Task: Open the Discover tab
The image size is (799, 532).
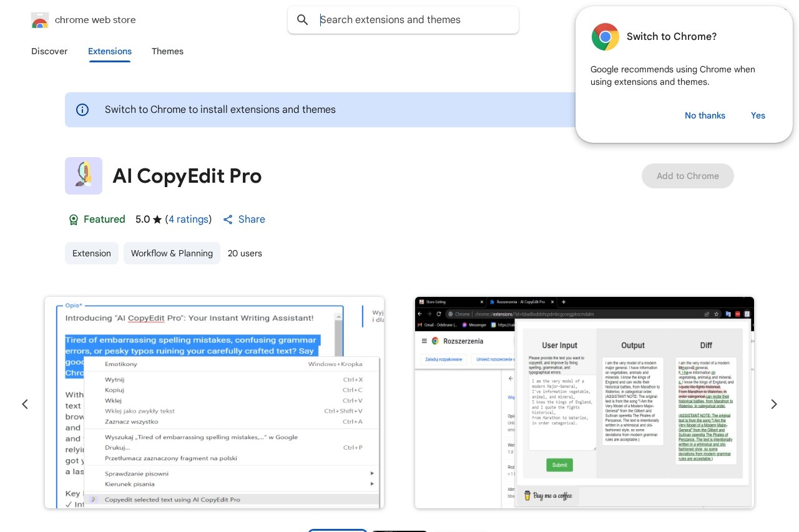Action: coord(49,51)
